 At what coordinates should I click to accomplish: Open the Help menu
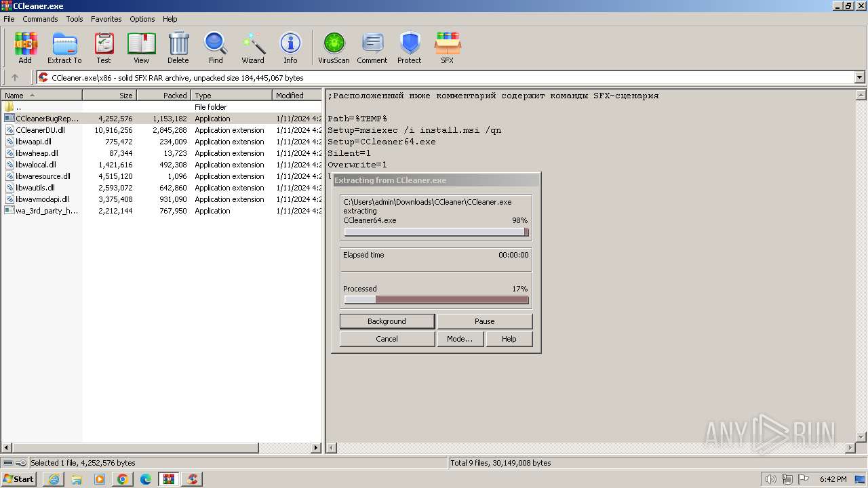point(170,19)
